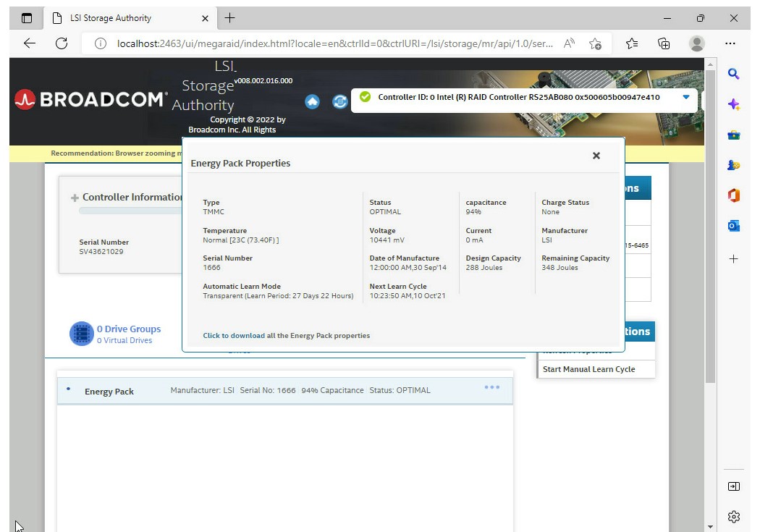Open the Microsoft 365 icon in sidebar
This screenshot has width=760, height=532.
pos(733,195)
